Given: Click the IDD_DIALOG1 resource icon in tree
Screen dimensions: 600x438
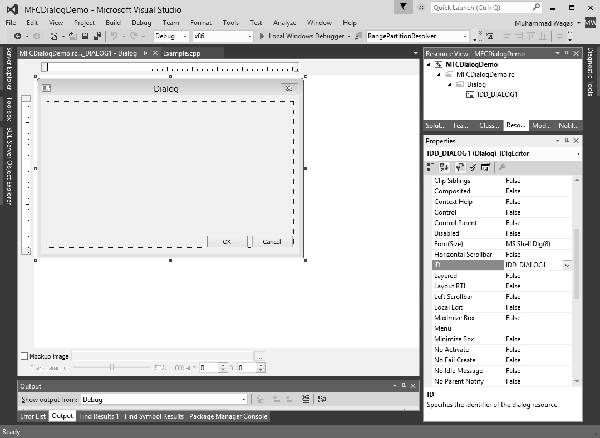Looking at the screenshot, I should click(x=470, y=94).
